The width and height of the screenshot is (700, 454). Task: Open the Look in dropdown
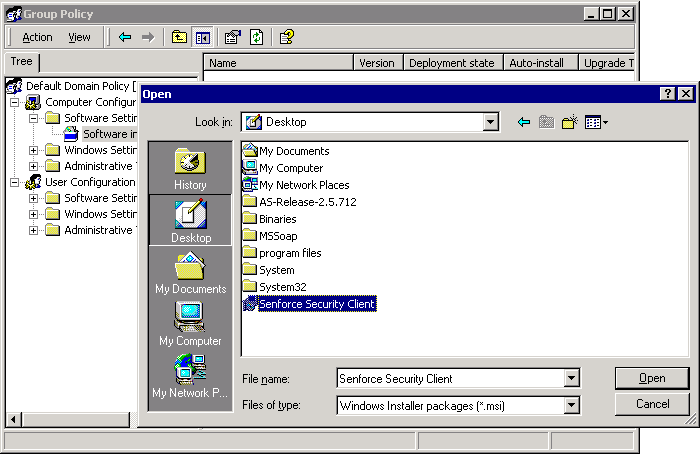490,122
